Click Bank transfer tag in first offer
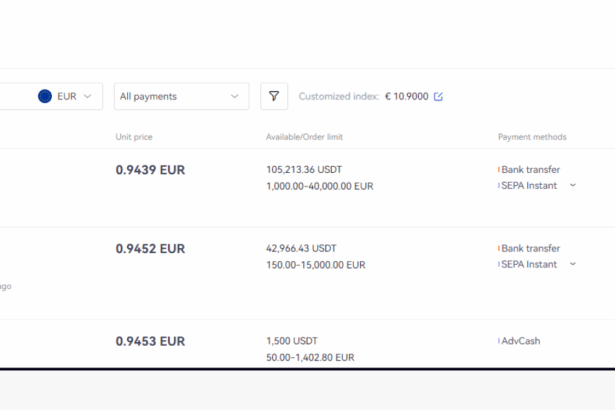 tap(529, 169)
